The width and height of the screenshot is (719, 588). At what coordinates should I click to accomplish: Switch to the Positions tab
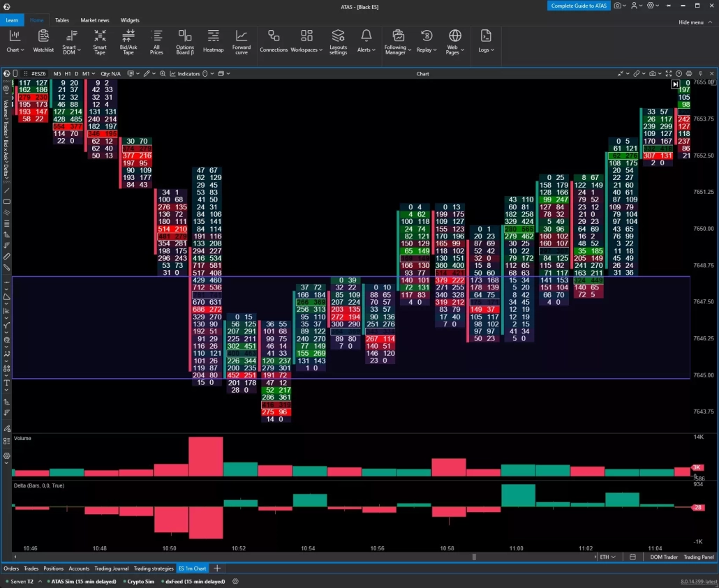[53, 568]
